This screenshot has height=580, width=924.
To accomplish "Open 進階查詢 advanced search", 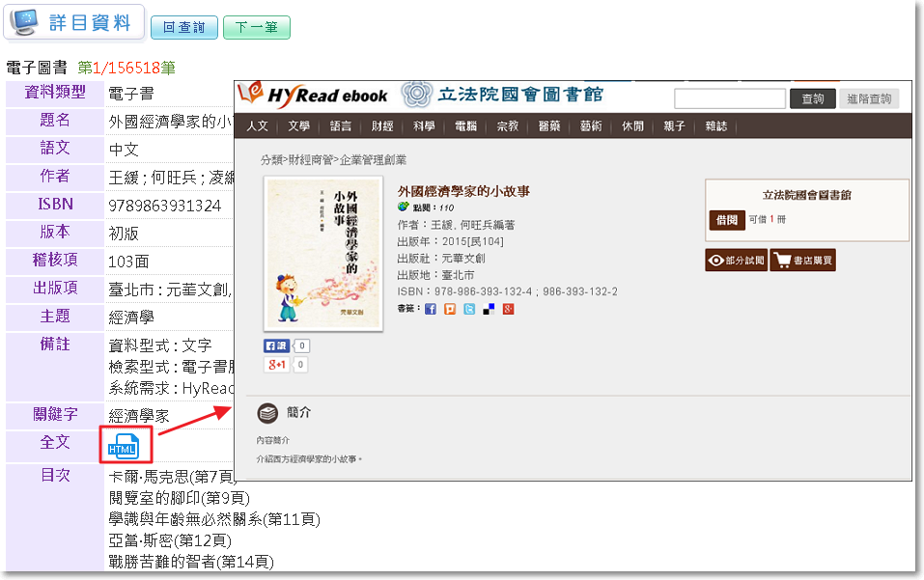I will (869, 98).
